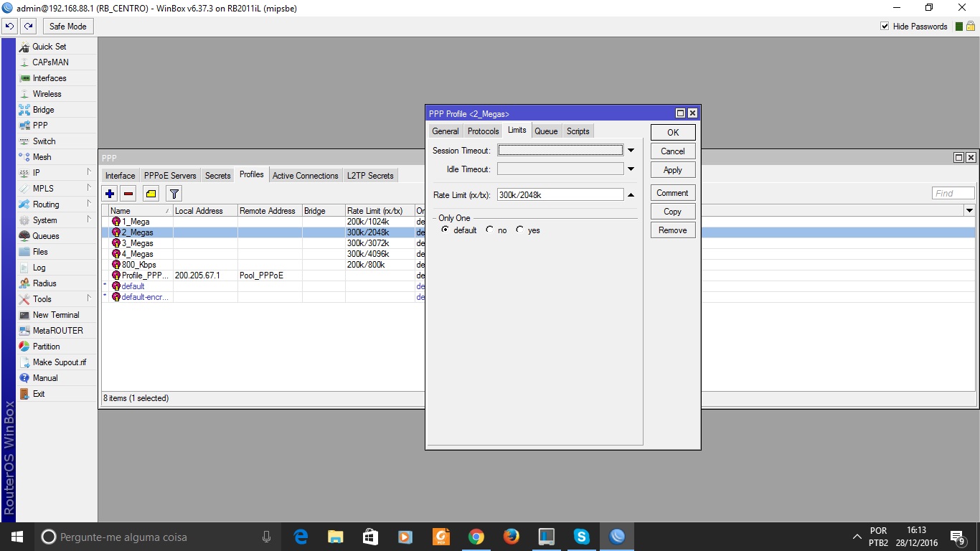Collapse the Rate Limit field arrow
This screenshot has height=551, width=980.
pyautogui.click(x=631, y=195)
